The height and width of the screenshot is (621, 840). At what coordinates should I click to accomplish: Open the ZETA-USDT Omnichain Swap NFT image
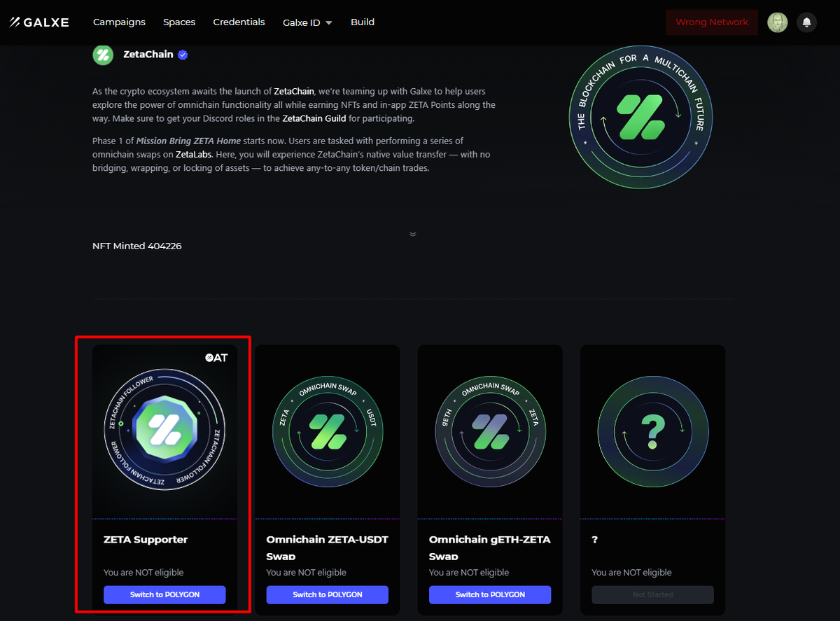click(328, 431)
